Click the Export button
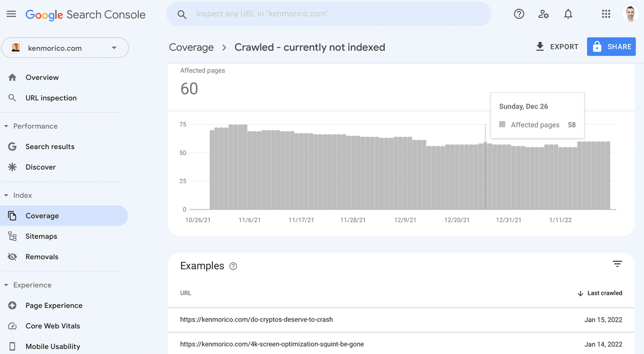 point(557,47)
